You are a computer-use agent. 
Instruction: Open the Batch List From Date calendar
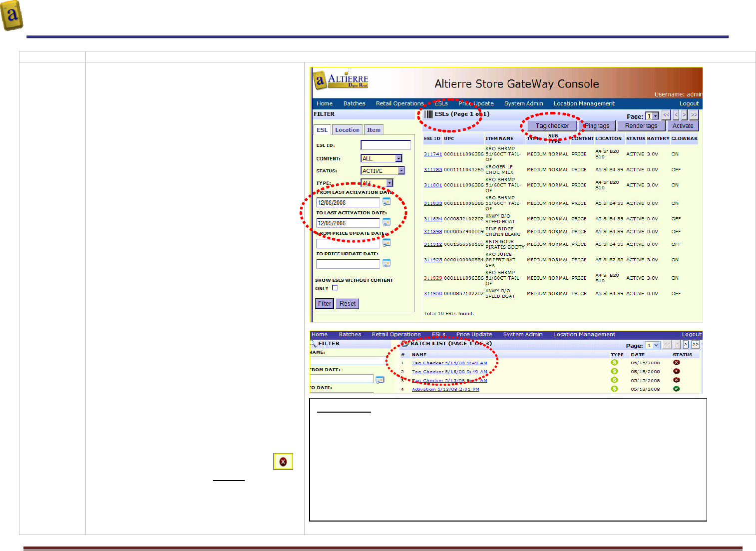[x=380, y=380]
